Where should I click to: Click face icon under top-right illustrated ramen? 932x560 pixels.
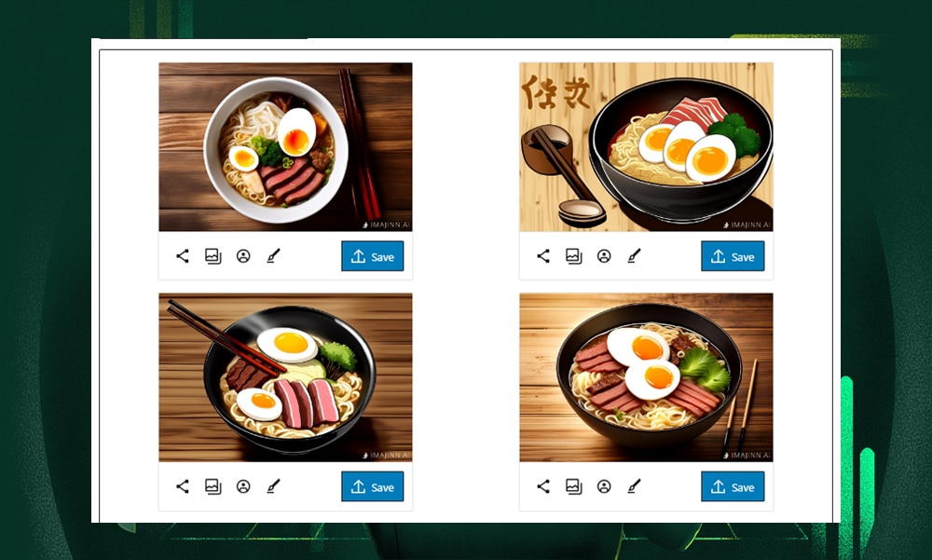604,256
